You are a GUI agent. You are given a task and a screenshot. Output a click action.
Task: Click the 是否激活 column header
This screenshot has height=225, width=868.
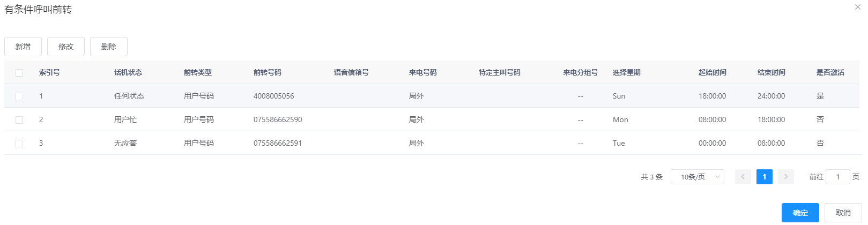[830, 72]
